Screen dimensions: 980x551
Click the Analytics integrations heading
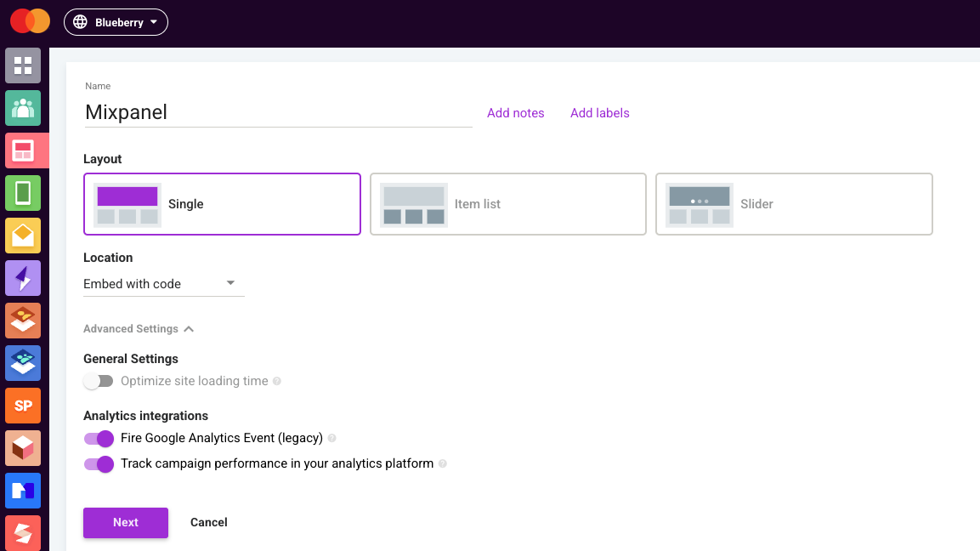(x=145, y=416)
